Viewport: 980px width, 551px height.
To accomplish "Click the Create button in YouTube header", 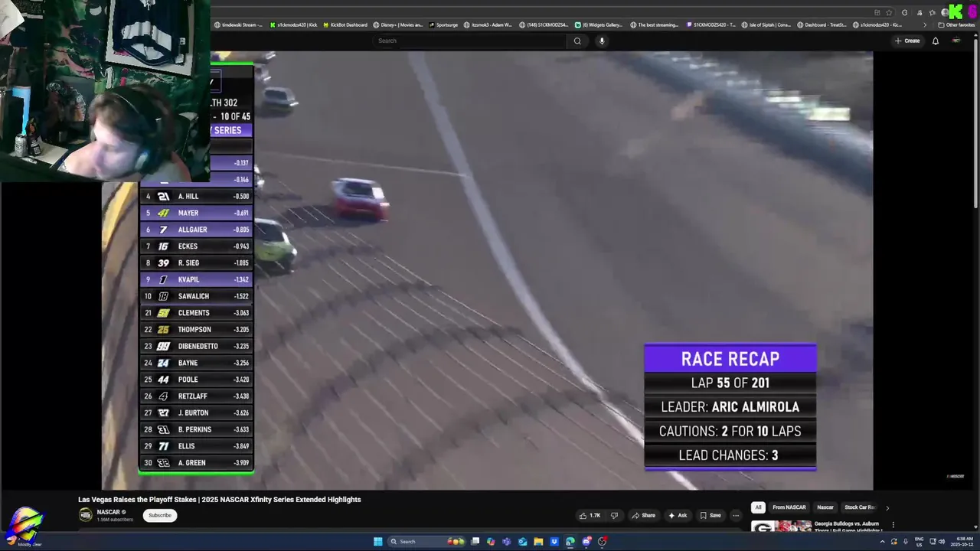I will [907, 41].
